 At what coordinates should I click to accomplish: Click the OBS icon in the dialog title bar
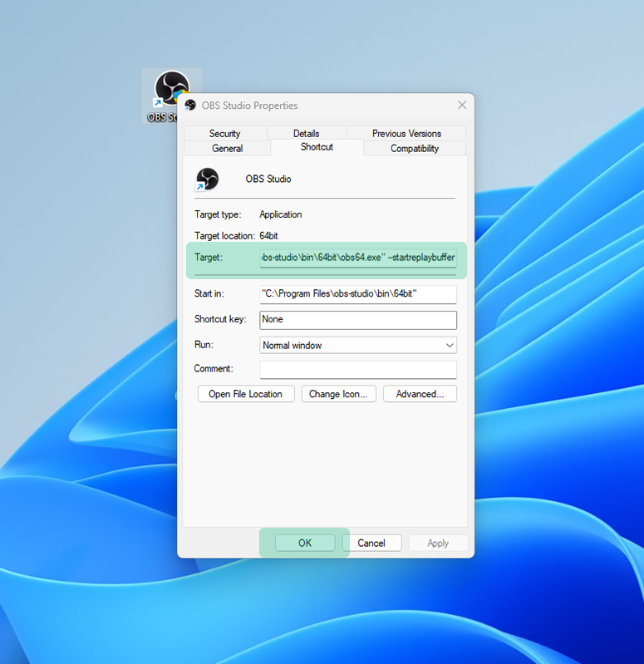point(190,106)
